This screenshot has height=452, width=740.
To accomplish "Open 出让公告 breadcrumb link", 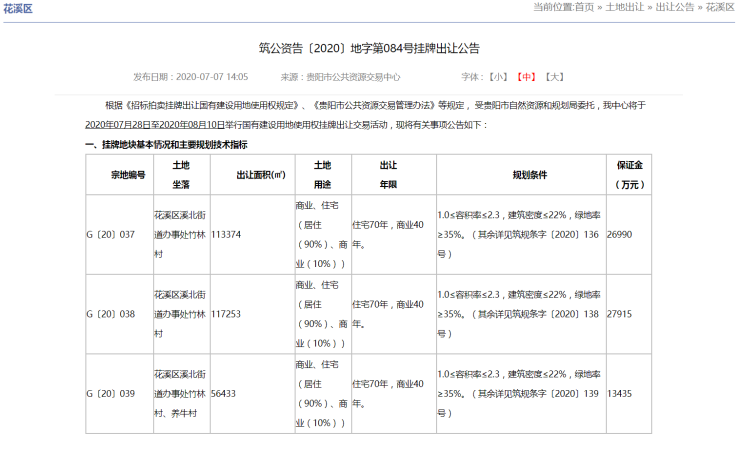I will 675,7.
